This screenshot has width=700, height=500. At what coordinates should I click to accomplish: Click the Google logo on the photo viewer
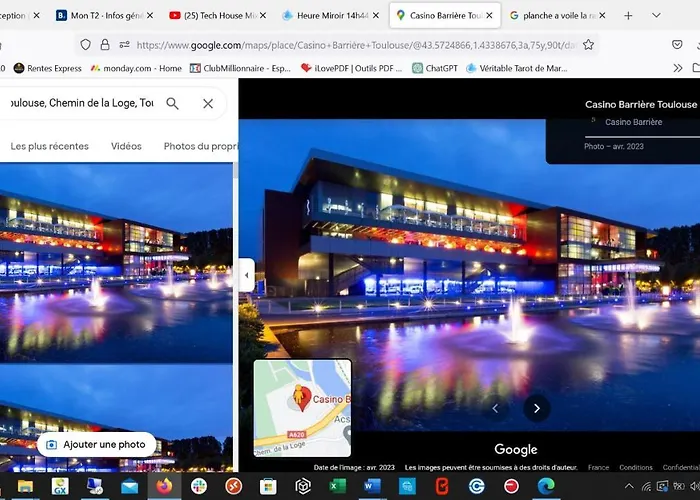tap(516, 450)
